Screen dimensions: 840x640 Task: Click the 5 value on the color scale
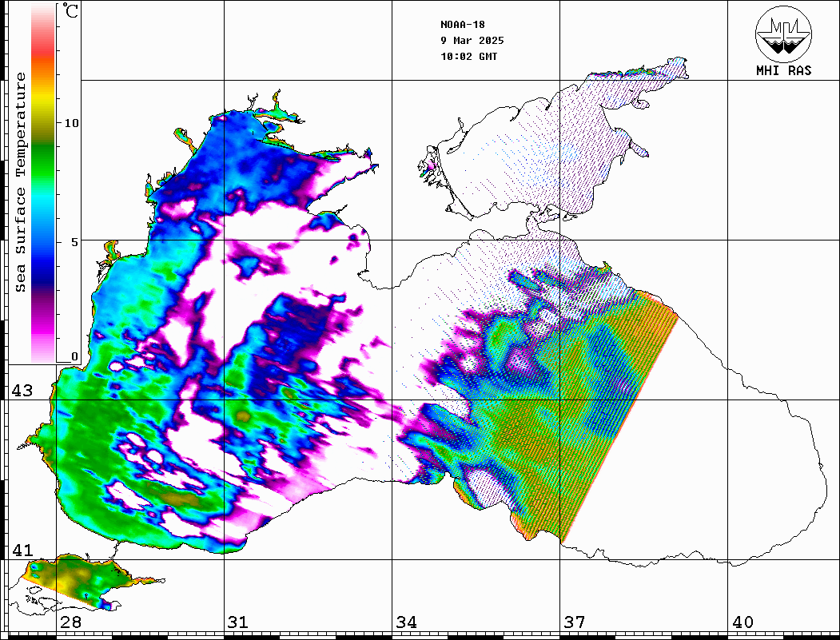tap(74, 242)
